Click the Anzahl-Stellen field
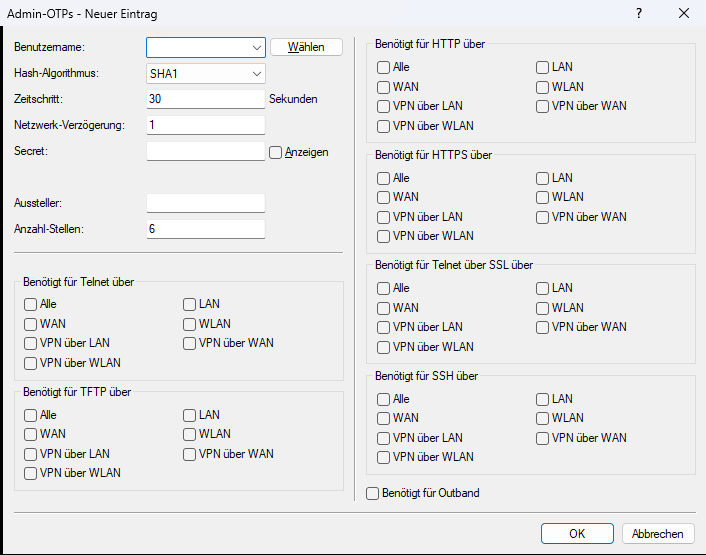 click(205, 229)
